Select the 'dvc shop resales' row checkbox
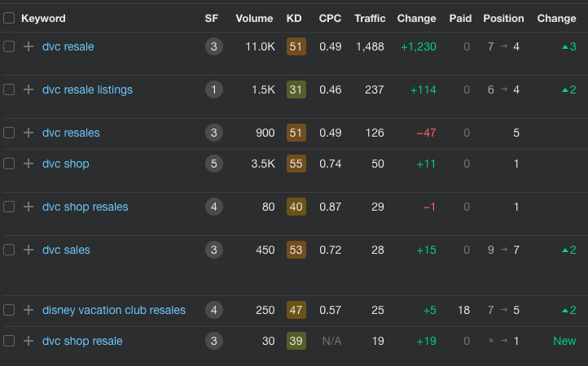 (x=9, y=207)
